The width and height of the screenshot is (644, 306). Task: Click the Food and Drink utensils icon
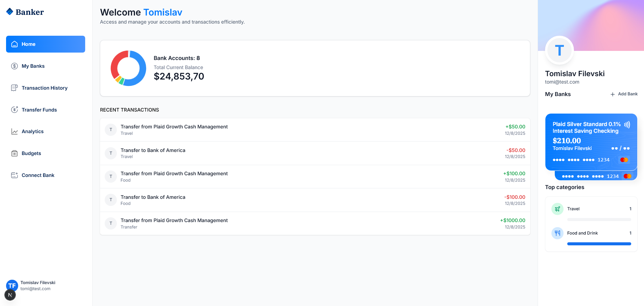tap(557, 233)
